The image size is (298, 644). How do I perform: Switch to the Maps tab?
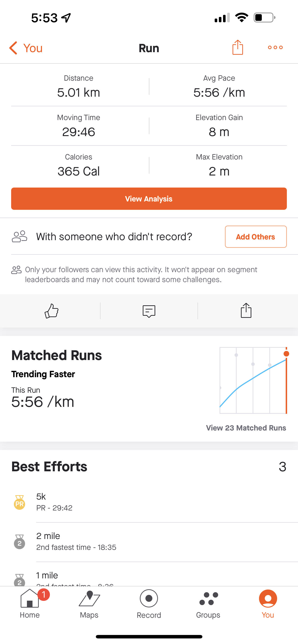pyautogui.click(x=89, y=603)
